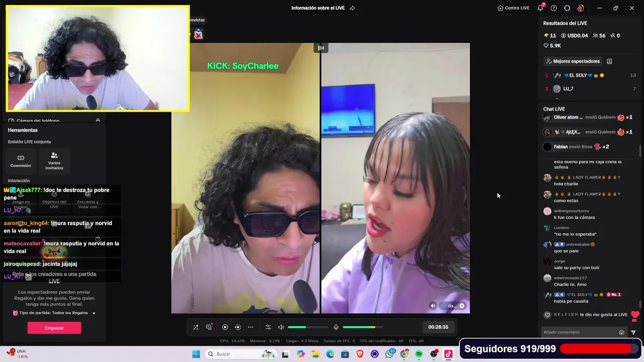The height and width of the screenshot is (362, 644).
Task: Click the 00:28:35 stream timer
Action: pos(438,327)
